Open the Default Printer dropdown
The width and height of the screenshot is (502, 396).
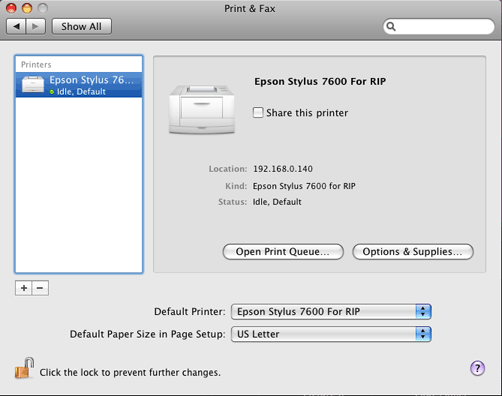(x=331, y=312)
